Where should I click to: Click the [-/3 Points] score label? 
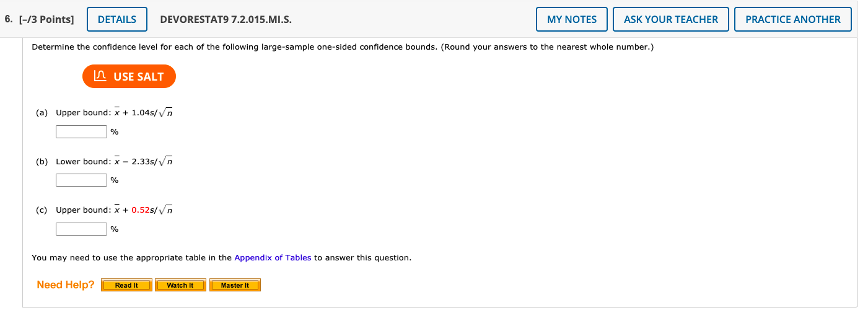38,19
